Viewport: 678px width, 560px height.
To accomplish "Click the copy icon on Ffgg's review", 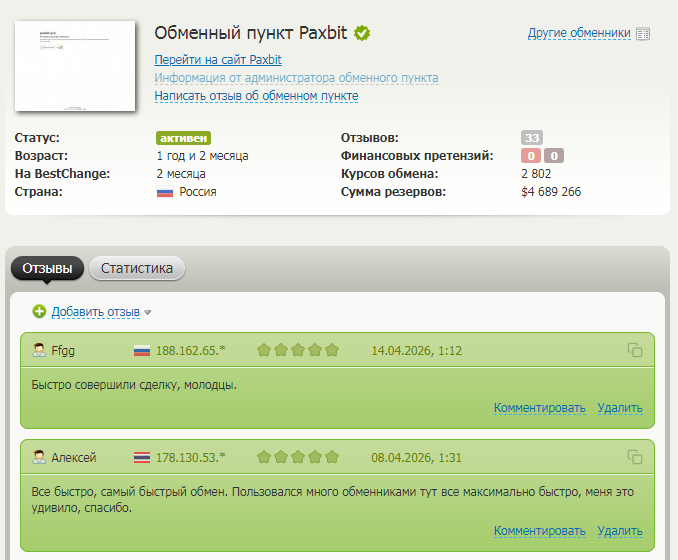I will tap(634, 350).
